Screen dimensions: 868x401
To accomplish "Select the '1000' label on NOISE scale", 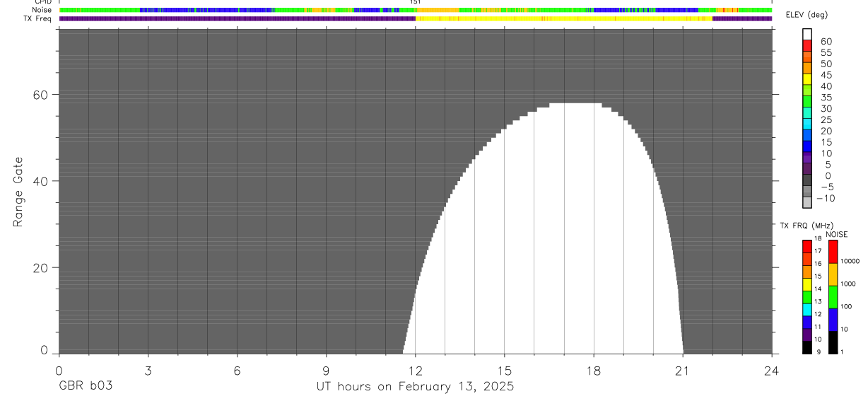I will point(849,284).
